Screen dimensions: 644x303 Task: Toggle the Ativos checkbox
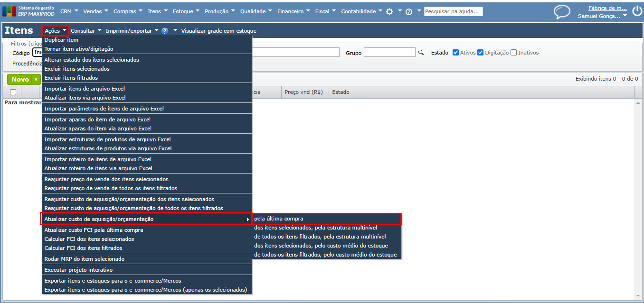(x=455, y=53)
